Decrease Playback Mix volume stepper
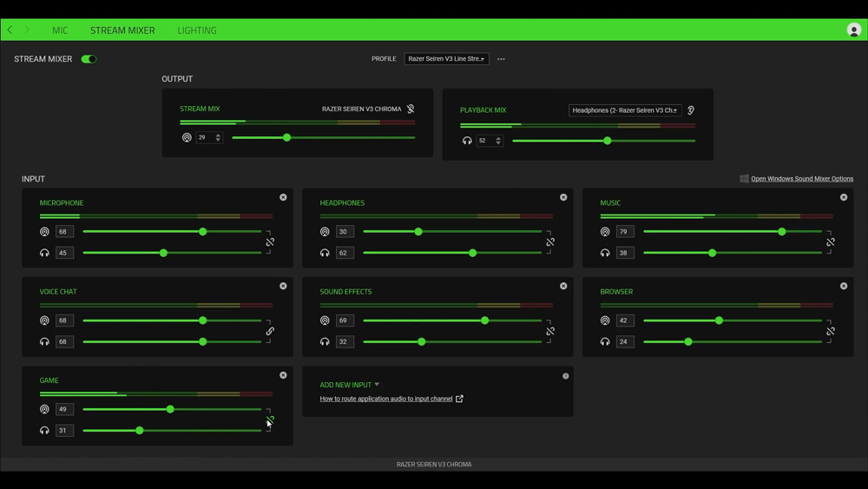Viewport: 868px width, 489px height. click(498, 143)
